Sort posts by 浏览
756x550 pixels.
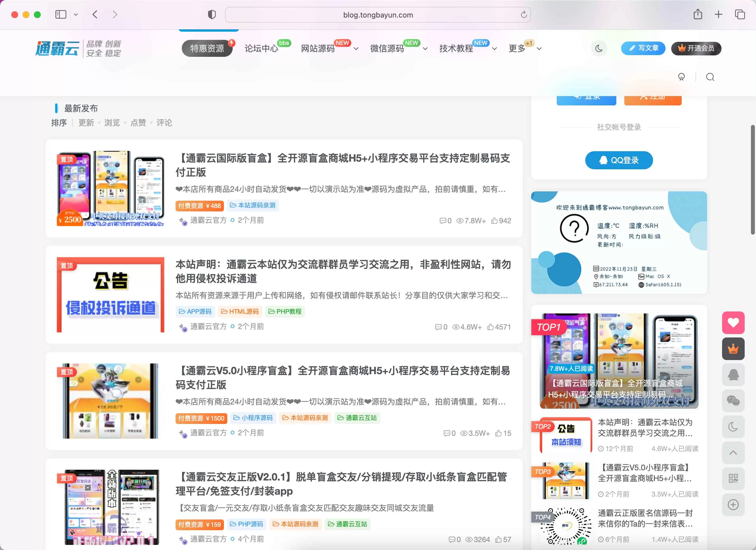(112, 123)
